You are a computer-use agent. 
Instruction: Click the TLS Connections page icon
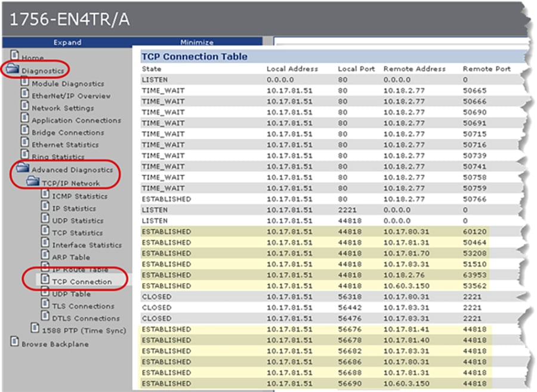pos(45,304)
